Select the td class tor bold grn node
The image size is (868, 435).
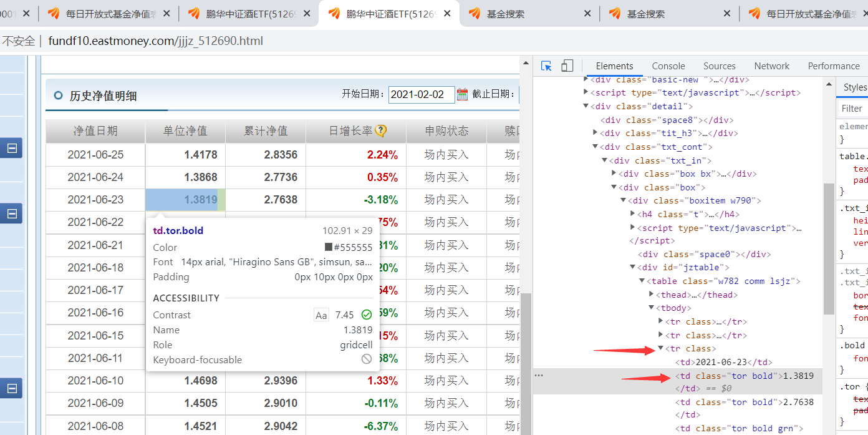click(740, 428)
